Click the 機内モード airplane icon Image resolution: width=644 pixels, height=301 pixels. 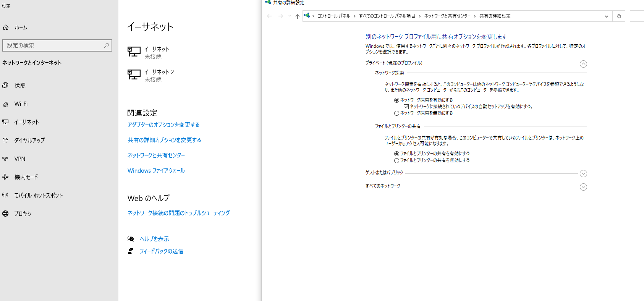[x=5, y=177]
